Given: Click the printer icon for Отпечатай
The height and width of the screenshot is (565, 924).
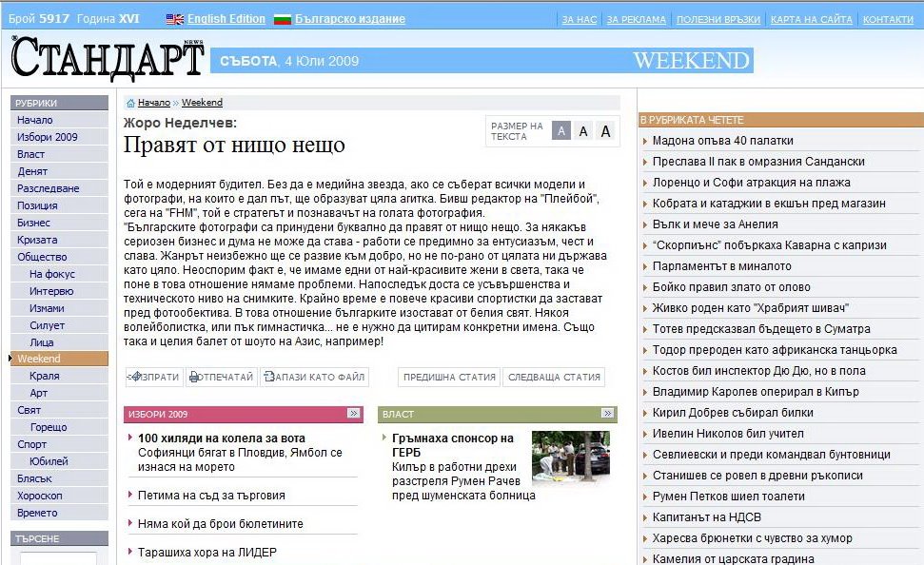Looking at the screenshot, I should tap(194, 378).
